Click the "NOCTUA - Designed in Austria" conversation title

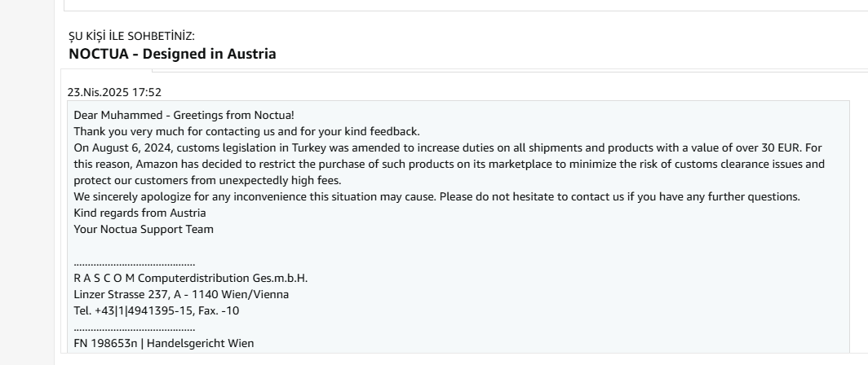pyautogui.click(x=172, y=55)
